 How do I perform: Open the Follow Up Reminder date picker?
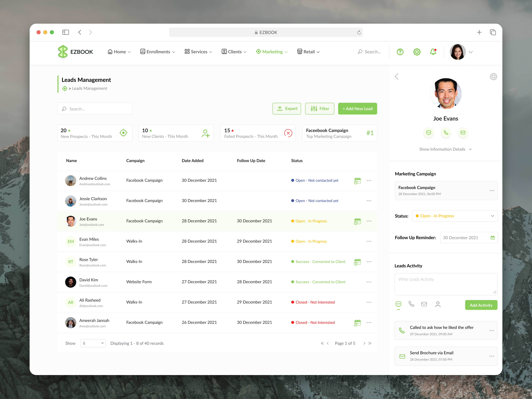pyautogui.click(x=492, y=238)
